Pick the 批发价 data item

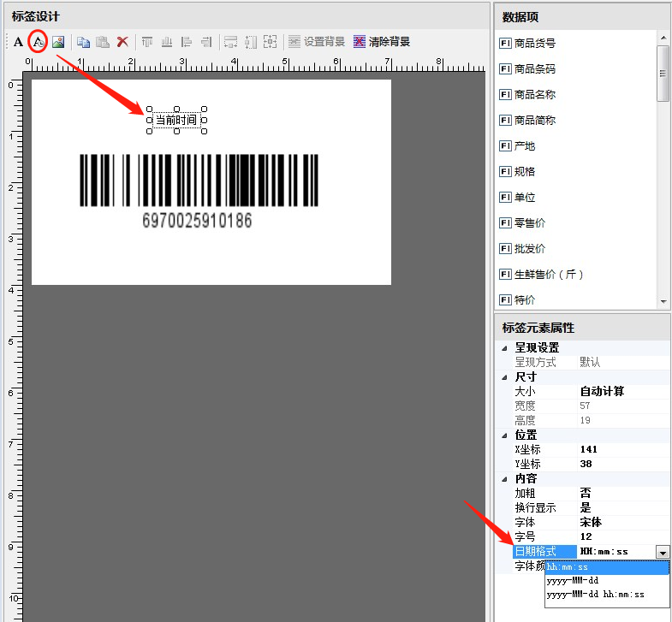click(x=522, y=249)
